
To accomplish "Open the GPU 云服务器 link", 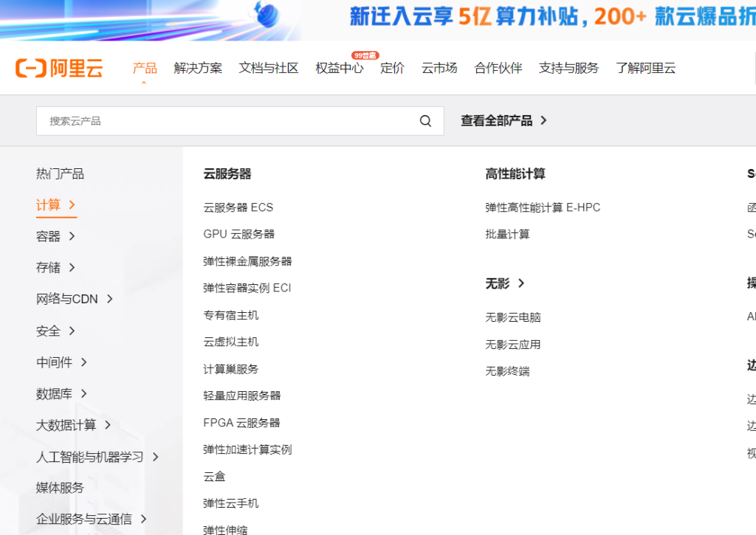I will pos(238,234).
